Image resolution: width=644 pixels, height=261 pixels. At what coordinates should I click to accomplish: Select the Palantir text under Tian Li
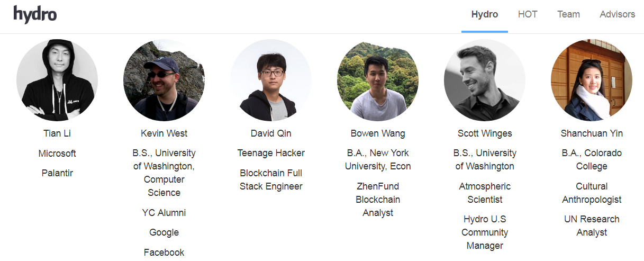57,173
